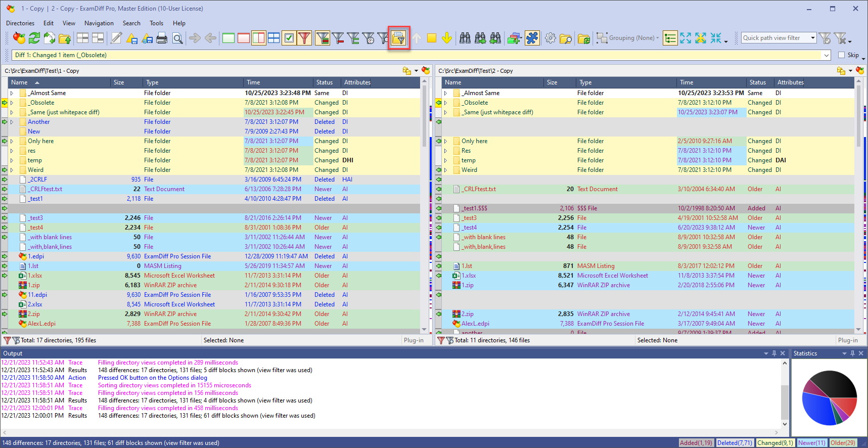Open the Navigation menu
868x448 pixels.
99,23
